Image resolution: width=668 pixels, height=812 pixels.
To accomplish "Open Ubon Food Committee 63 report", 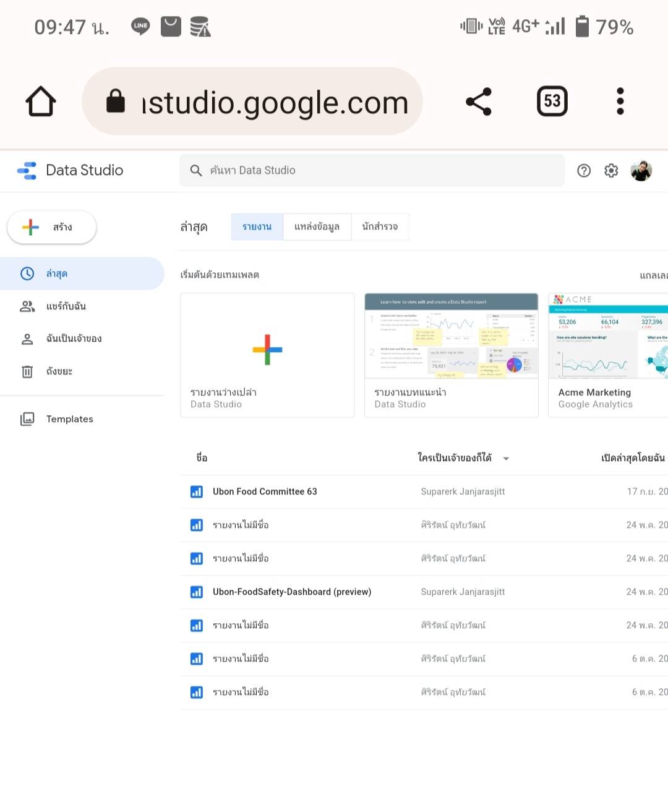I will point(265,491).
